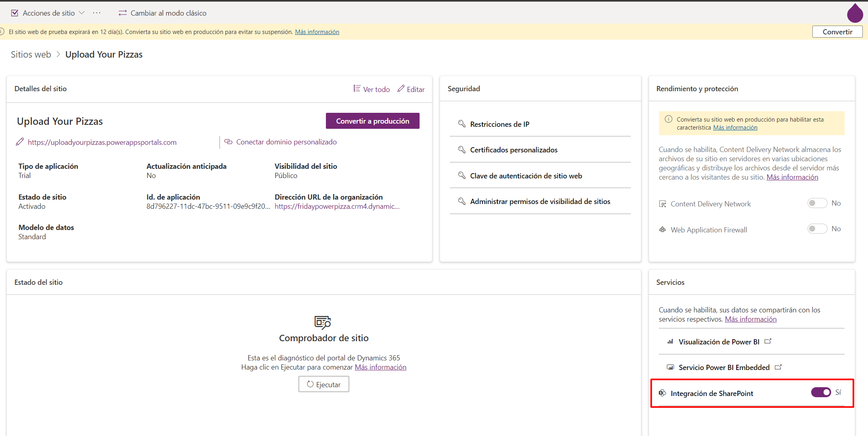
Task: Click the key icon for Restricciones de IP
Action: (462, 124)
